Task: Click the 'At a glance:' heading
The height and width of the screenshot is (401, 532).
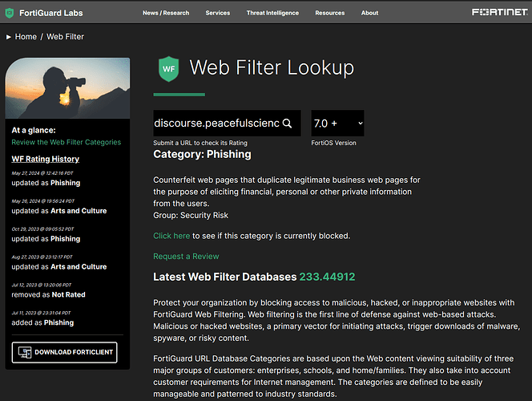Action: coord(34,131)
